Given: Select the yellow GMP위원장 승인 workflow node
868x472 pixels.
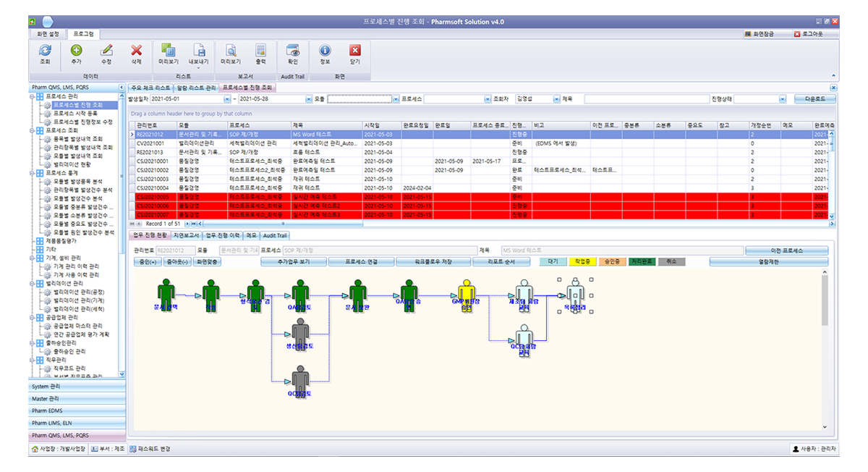Looking at the screenshot, I should click(x=467, y=295).
